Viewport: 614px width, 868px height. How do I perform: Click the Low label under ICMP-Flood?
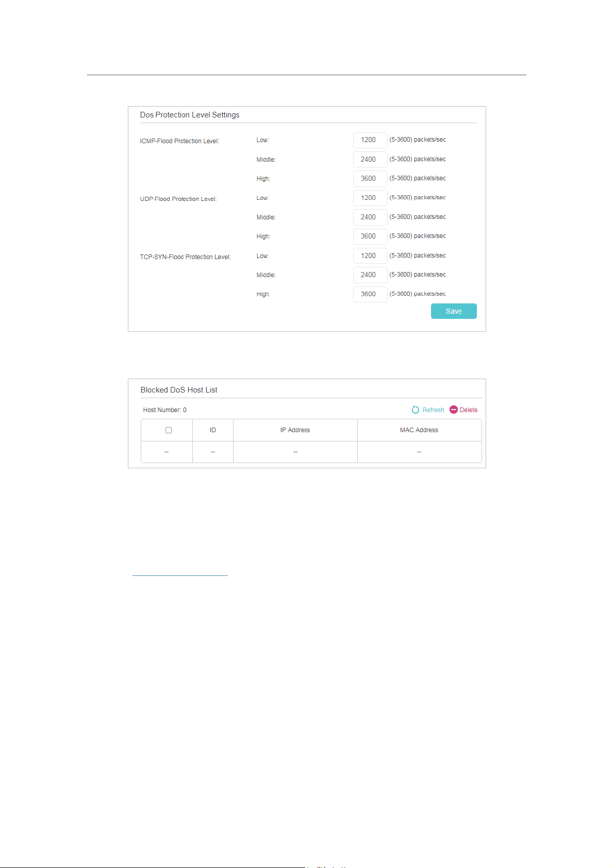pos(263,140)
